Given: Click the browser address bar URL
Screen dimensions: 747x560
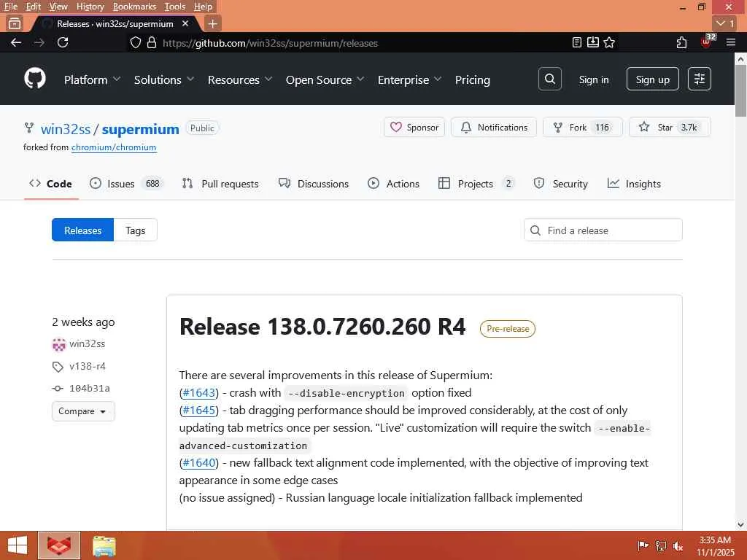Looking at the screenshot, I should coord(270,43).
